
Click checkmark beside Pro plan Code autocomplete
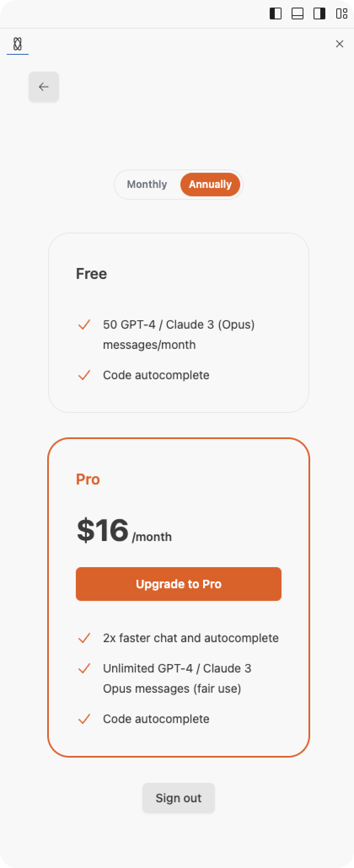tap(84, 719)
